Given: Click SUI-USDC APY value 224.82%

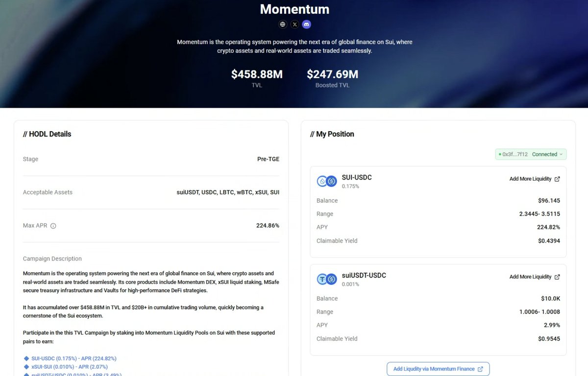Looking at the screenshot, I should (549, 227).
